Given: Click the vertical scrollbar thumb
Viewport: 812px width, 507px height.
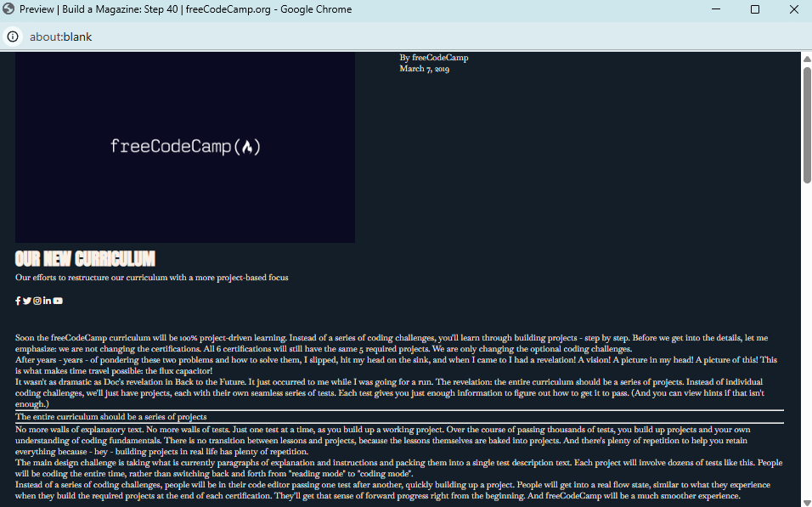Looking at the screenshot, I should pyautogui.click(x=806, y=123).
